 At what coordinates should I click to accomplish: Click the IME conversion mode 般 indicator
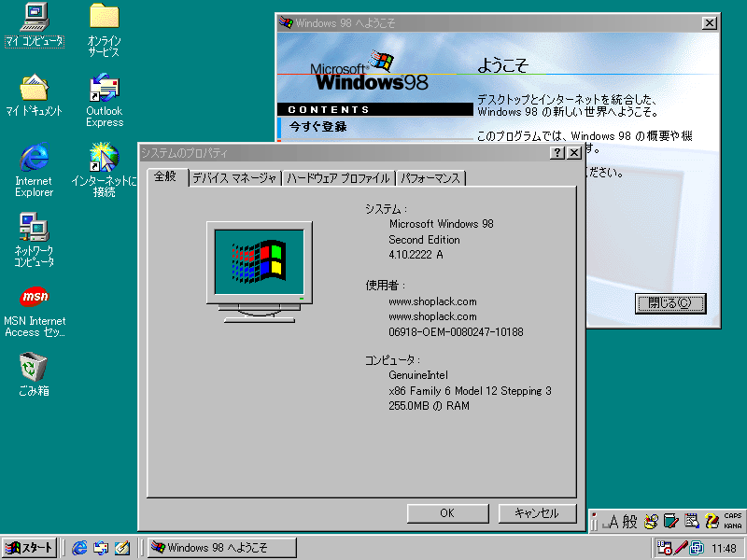[x=629, y=522]
